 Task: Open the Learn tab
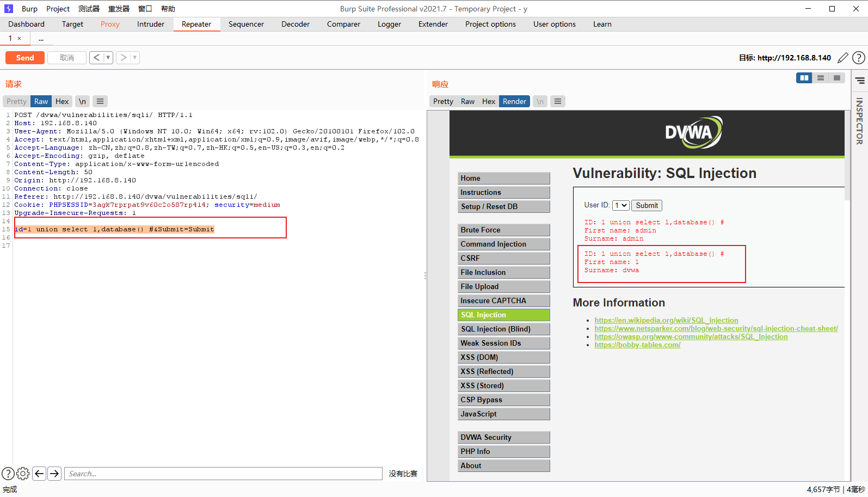tap(602, 24)
